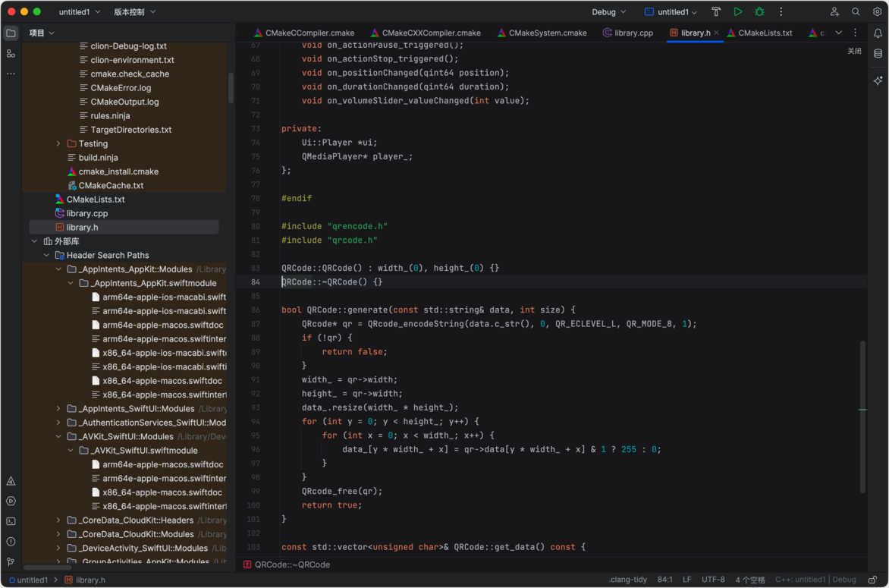Expand _DeviceActivity_SwiftUI::Modules folder
The width and height of the screenshot is (889, 588).
(58, 548)
